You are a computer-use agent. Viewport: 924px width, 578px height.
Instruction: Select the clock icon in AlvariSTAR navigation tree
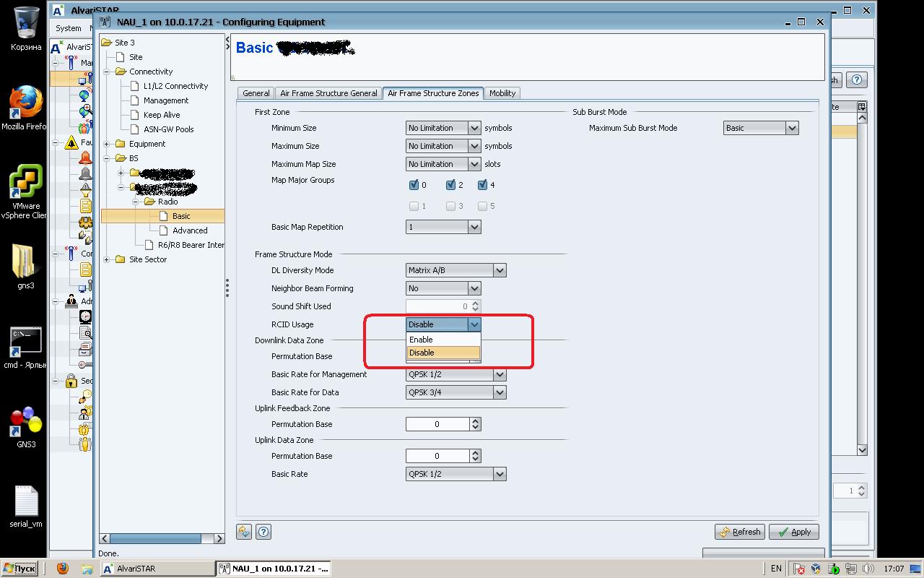point(85,316)
